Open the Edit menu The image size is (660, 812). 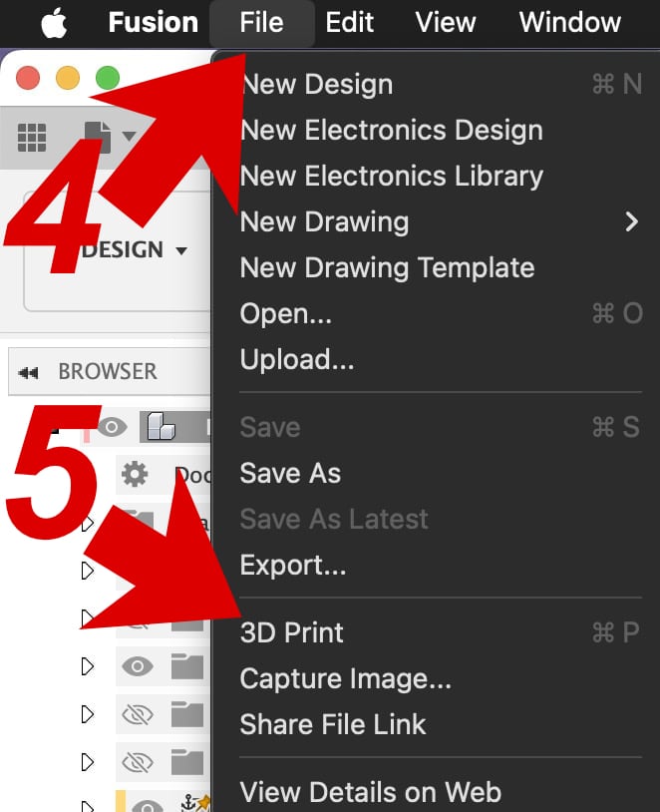click(349, 23)
